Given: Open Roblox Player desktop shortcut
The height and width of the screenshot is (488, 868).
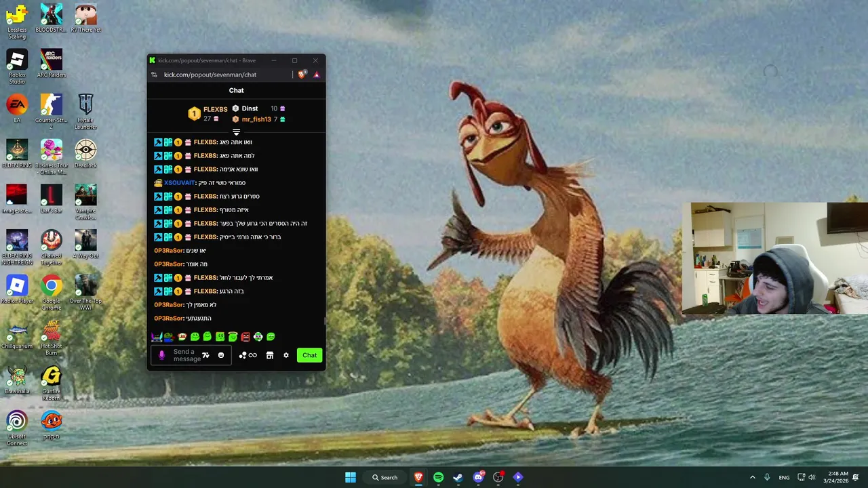Looking at the screenshot, I should click(x=17, y=289).
